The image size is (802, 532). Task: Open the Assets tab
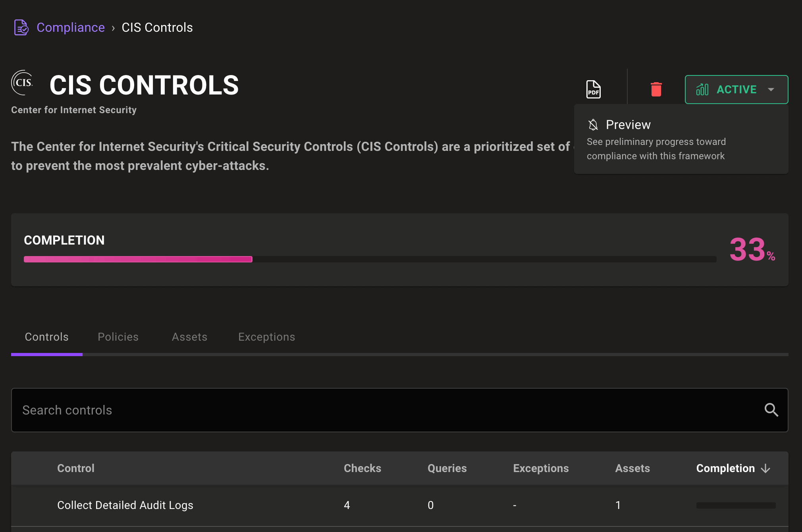189,337
